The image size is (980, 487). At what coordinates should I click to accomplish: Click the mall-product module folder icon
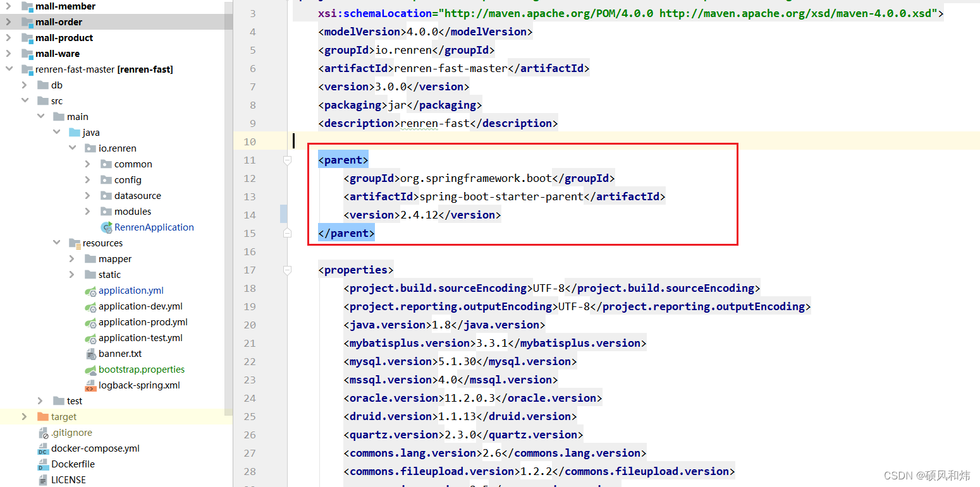(x=27, y=38)
